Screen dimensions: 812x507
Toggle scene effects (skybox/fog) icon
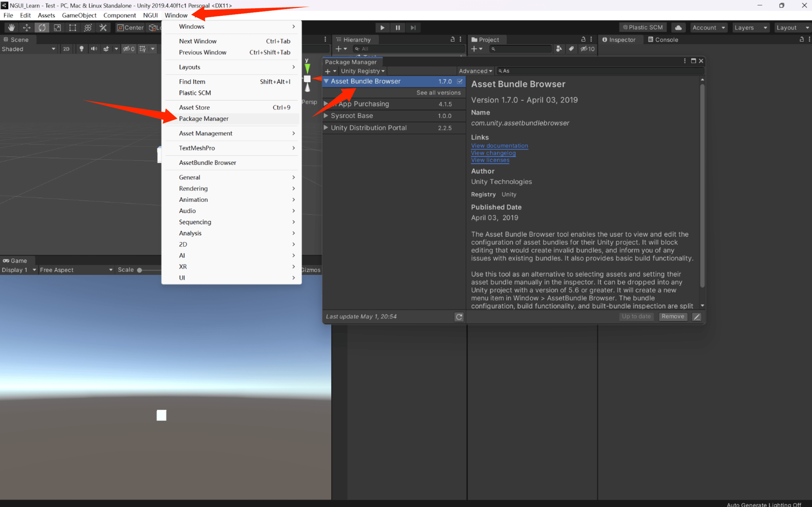(106, 49)
